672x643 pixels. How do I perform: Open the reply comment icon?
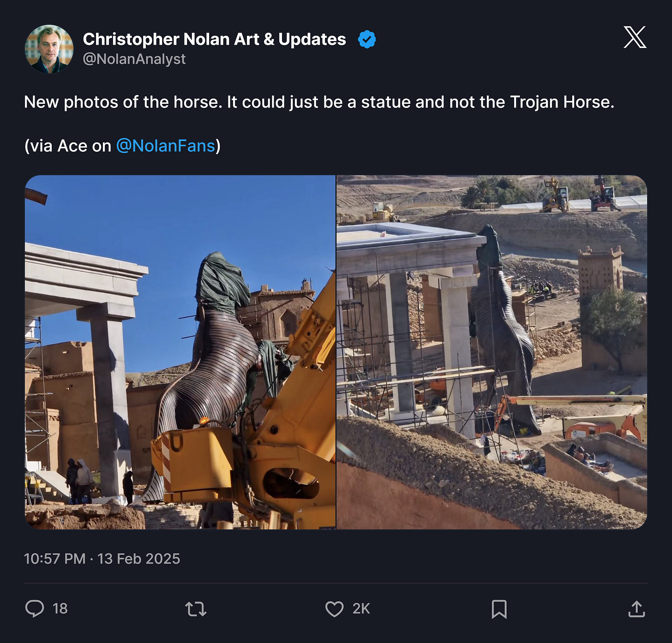point(35,608)
